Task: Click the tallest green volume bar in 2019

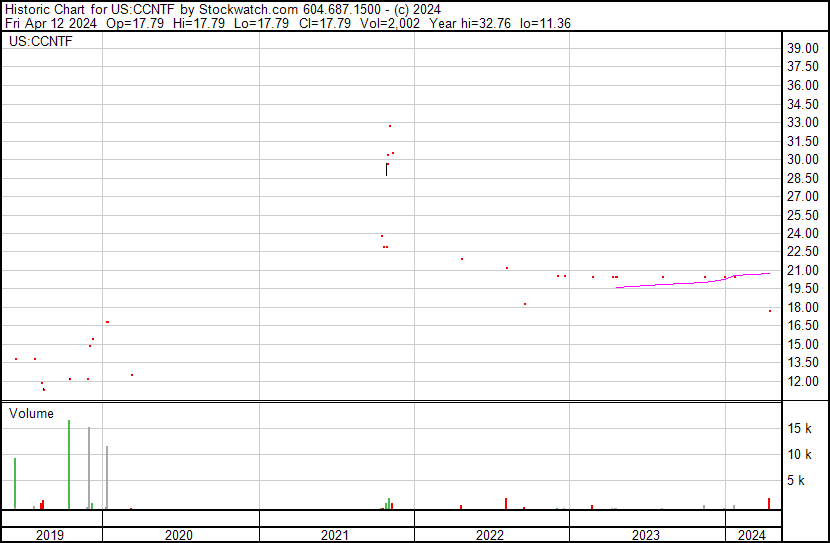Action: [69, 465]
